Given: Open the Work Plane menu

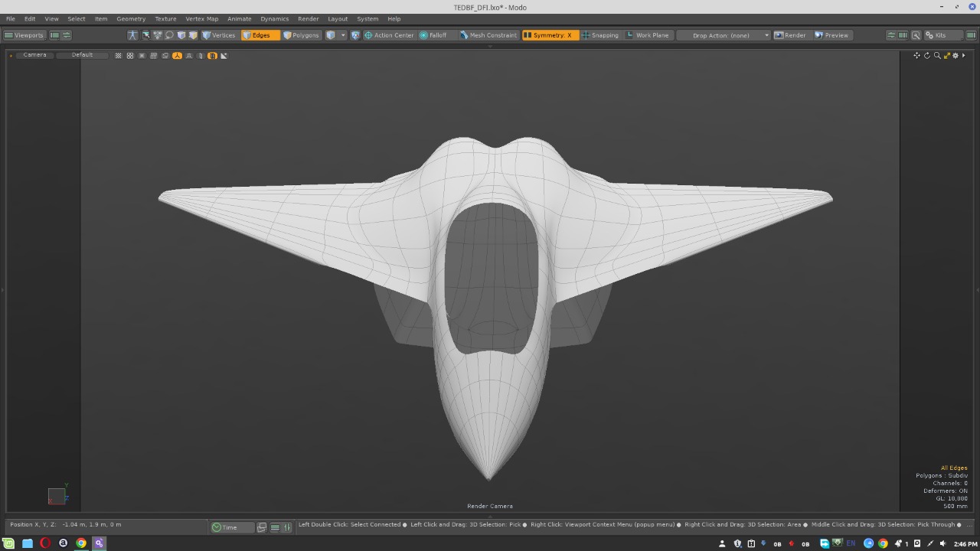Looking at the screenshot, I should coord(648,35).
